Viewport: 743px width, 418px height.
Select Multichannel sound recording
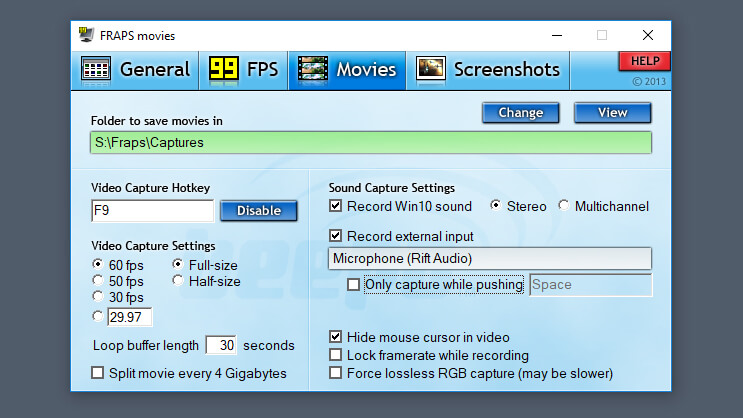pos(603,206)
